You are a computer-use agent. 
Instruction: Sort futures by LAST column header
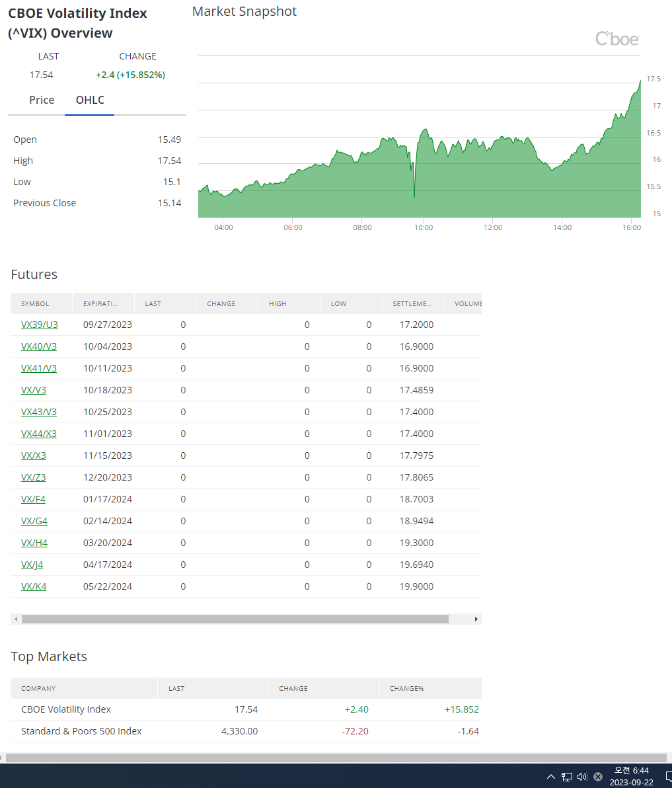[x=165, y=303]
